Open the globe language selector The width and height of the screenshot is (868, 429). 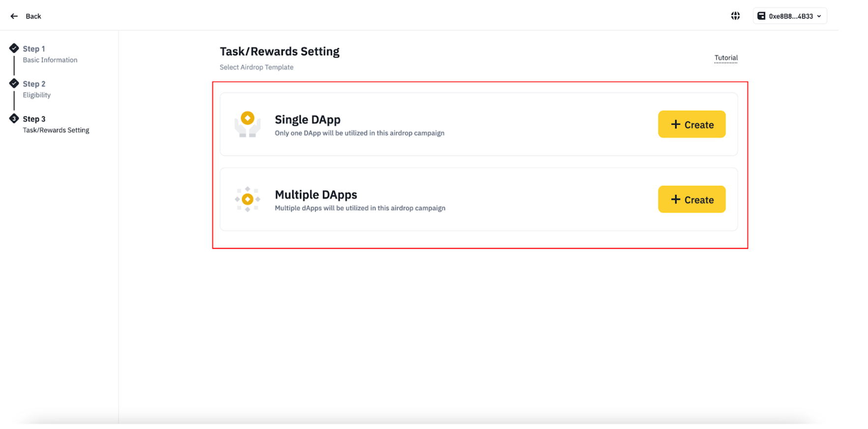[x=735, y=16]
